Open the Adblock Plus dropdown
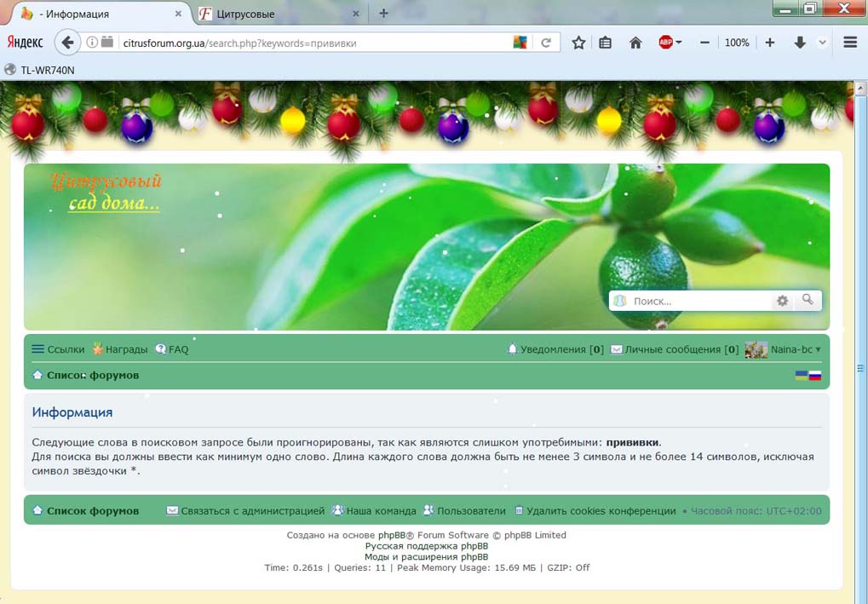Viewport: 868px width, 604px height. pyautogui.click(x=670, y=43)
